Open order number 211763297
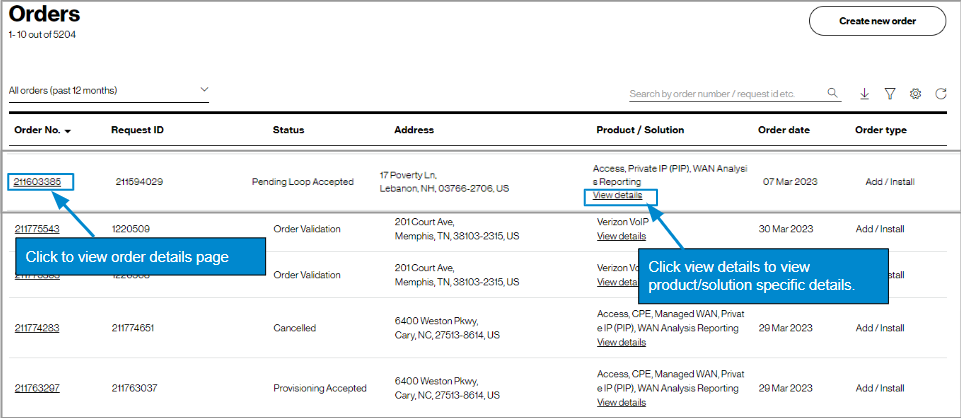This screenshot has width=961, height=418. [x=37, y=388]
